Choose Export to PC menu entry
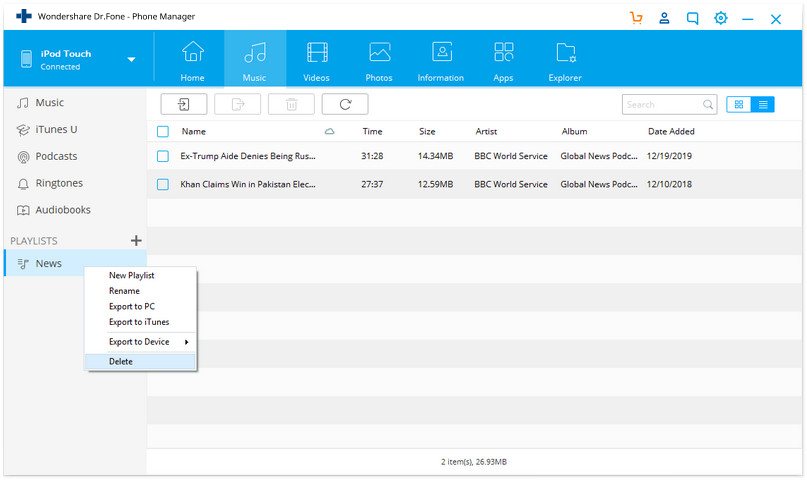This screenshot has height=480, width=807. [140, 307]
